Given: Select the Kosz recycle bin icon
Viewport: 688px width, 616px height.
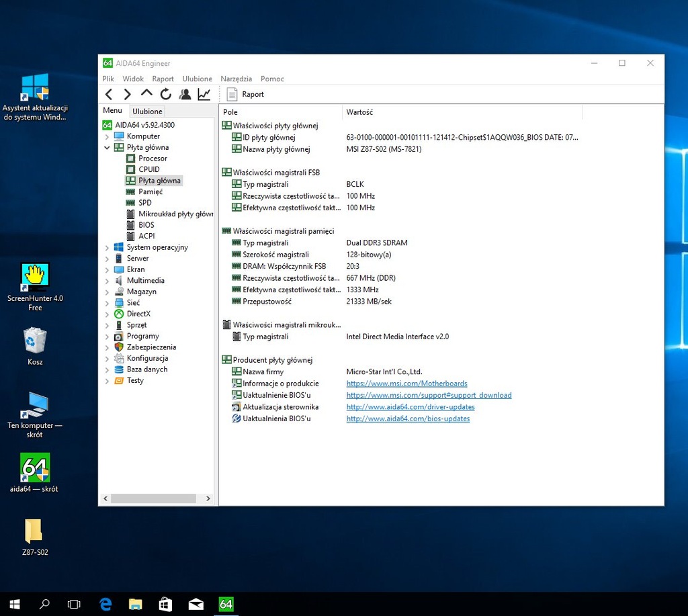Looking at the screenshot, I should tap(35, 347).
